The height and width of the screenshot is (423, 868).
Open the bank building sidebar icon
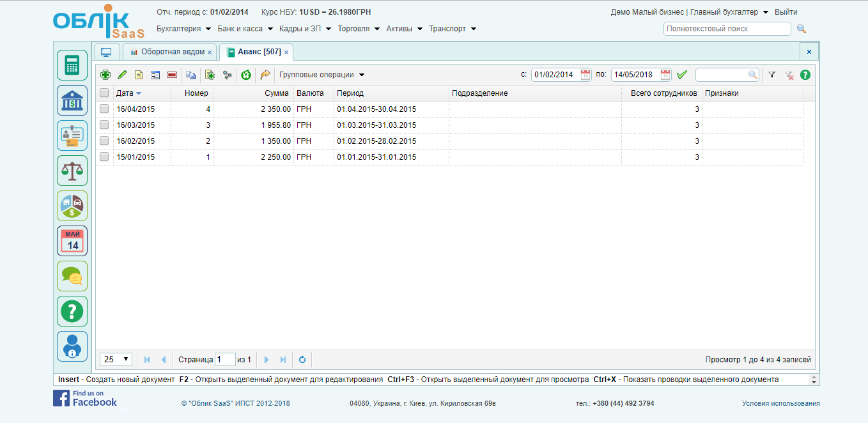point(72,100)
